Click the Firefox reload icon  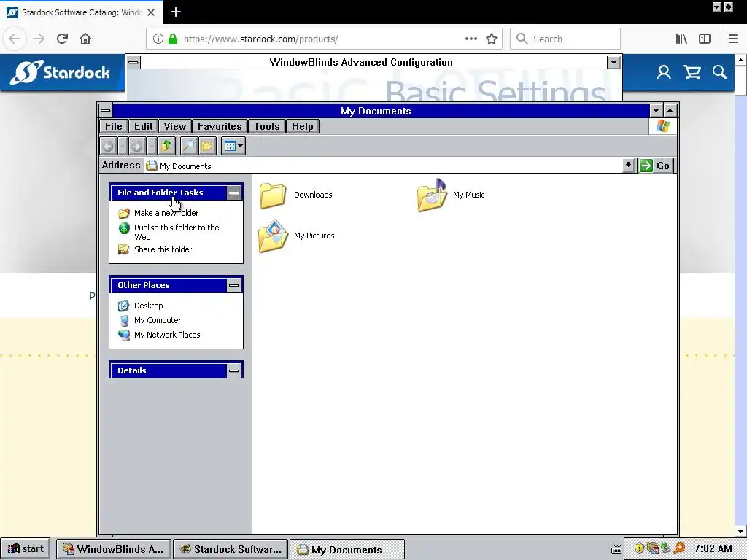click(x=62, y=39)
